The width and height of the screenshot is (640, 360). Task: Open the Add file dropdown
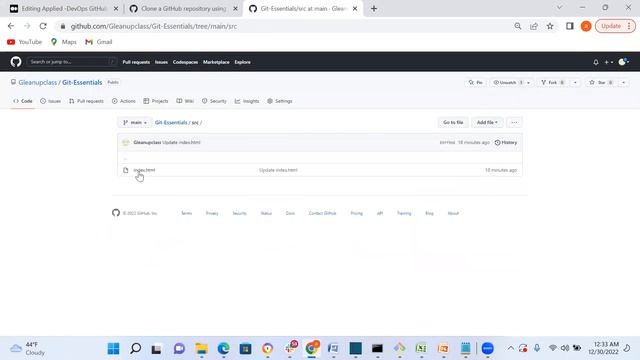tap(487, 122)
